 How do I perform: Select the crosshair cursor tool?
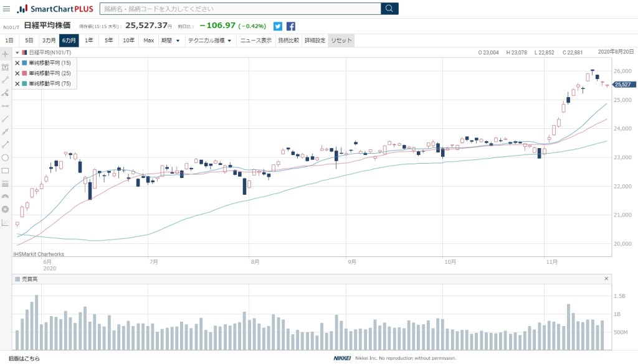(x=5, y=54)
